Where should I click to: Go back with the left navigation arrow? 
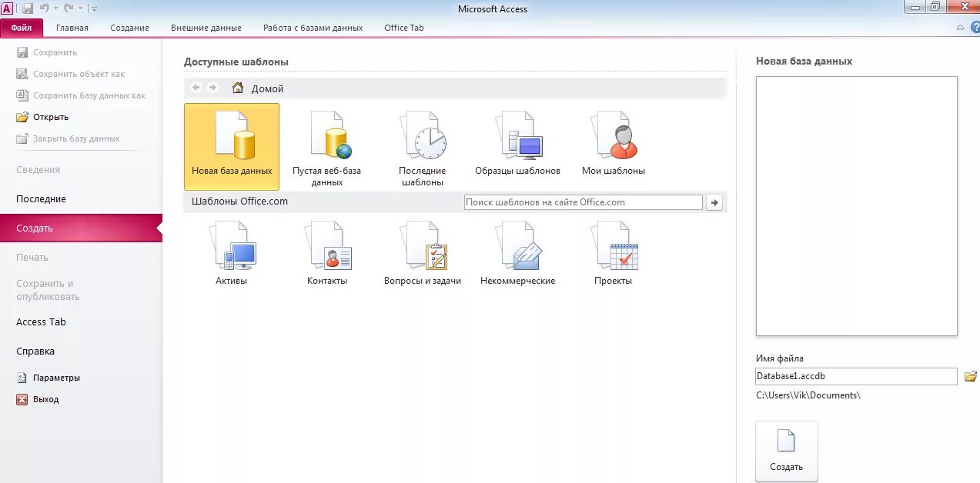click(196, 88)
